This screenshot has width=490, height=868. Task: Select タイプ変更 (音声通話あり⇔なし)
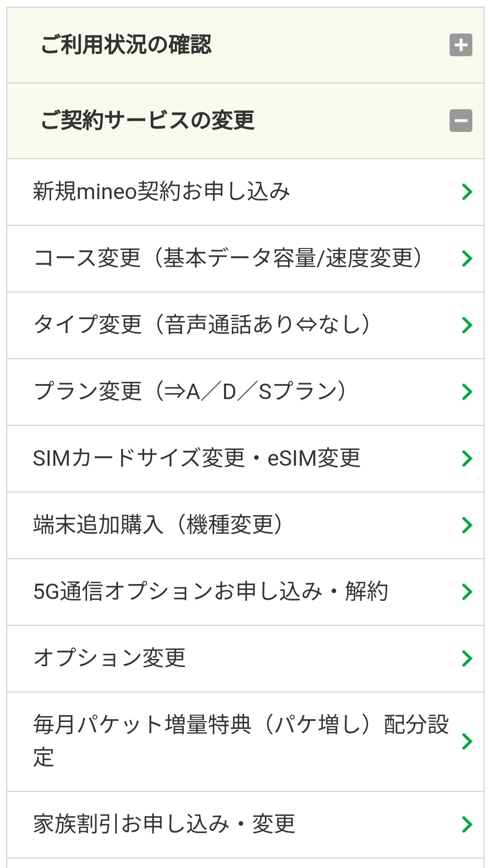pyautogui.click(x=202, y=325)
